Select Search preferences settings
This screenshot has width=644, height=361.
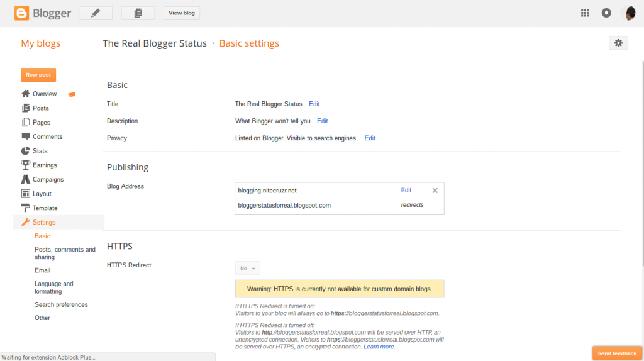pos(61,304)
